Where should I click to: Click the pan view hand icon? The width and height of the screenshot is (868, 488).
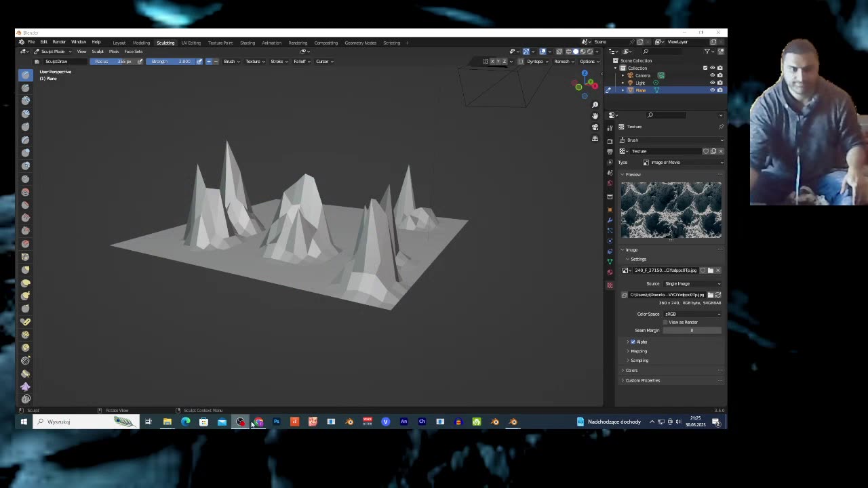click(595, 116)
